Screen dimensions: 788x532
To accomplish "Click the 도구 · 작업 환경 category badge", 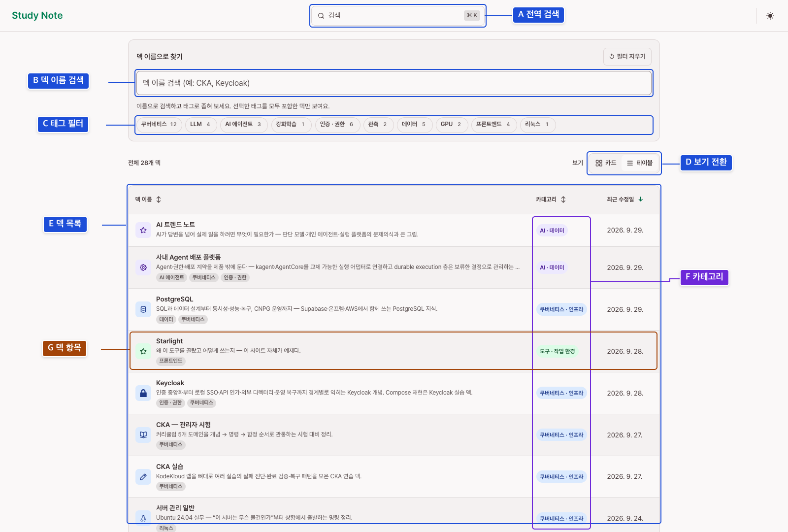I will point(558,351).
